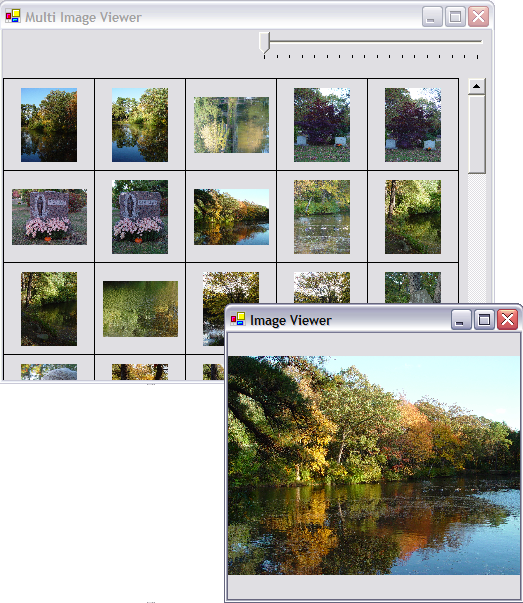The height and width of the screenshot is (603, 523).
Task: Minimize the Image Viewer window
Action: coord(461,320)
